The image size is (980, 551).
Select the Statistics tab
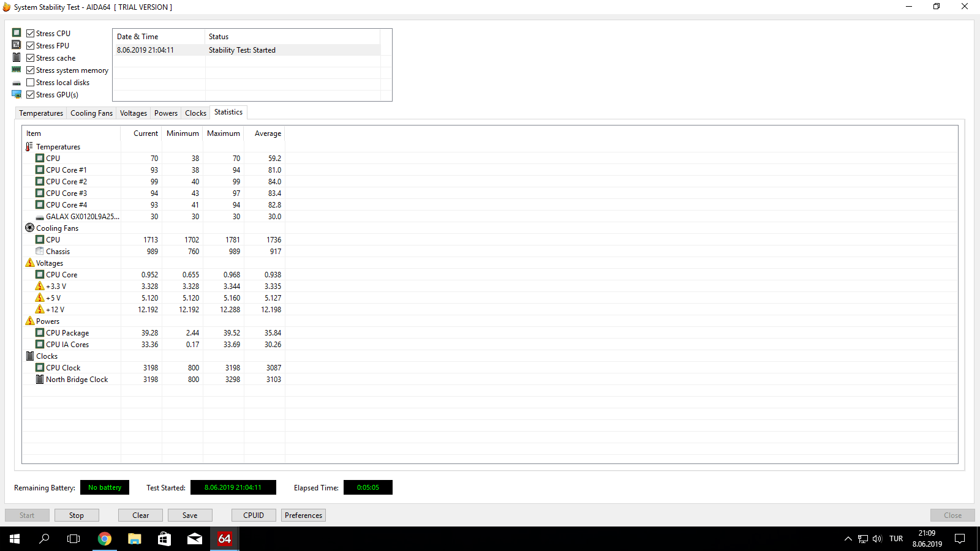[x=228, y=112]
